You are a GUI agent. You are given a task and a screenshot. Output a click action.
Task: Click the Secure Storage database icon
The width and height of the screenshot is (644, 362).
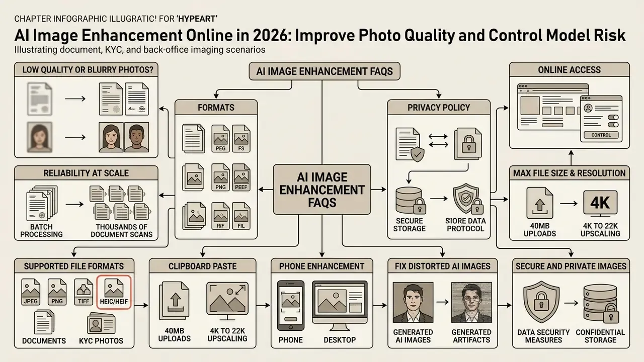(411, 200)
